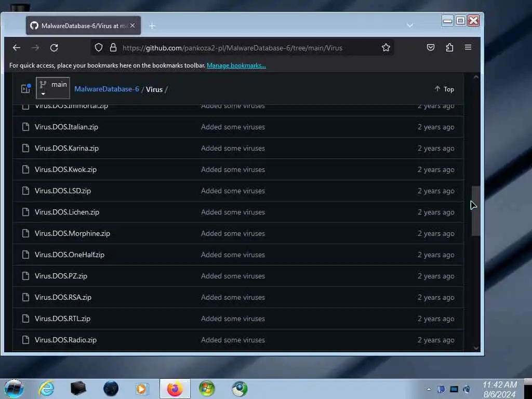Open Virus.DOS.OneHalf.zip file

pyautogui.click(x=70, y=255)
